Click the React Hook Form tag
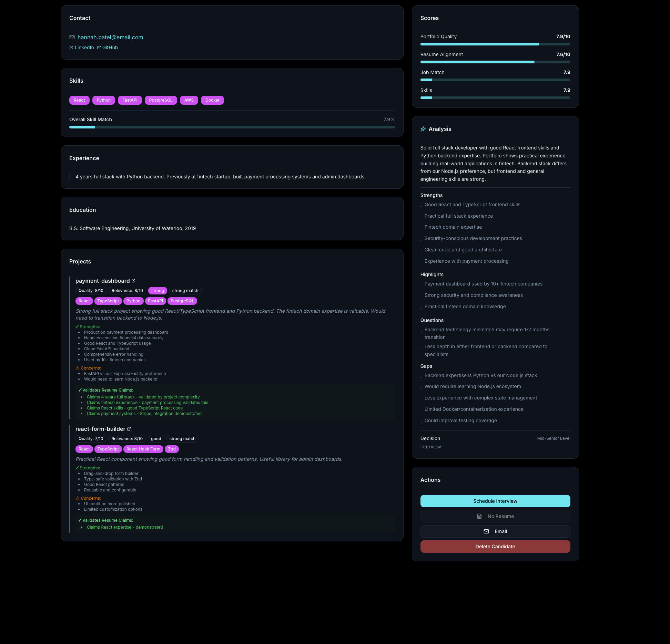 click(x=143, y=449)
